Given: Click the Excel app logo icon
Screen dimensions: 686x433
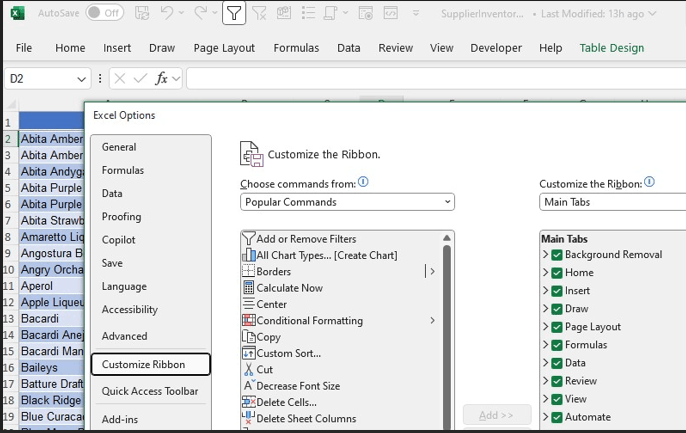Looking at the screenshot, I should (x=17, y=13).
